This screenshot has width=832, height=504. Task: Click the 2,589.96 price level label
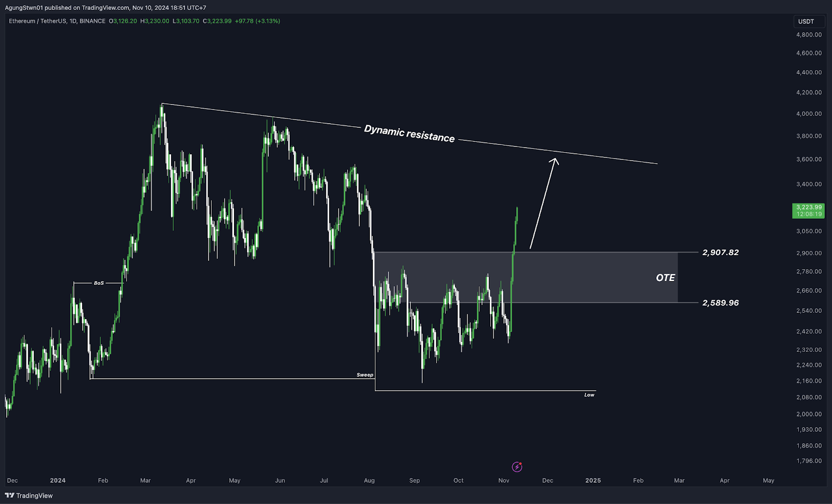click(720, 303)
